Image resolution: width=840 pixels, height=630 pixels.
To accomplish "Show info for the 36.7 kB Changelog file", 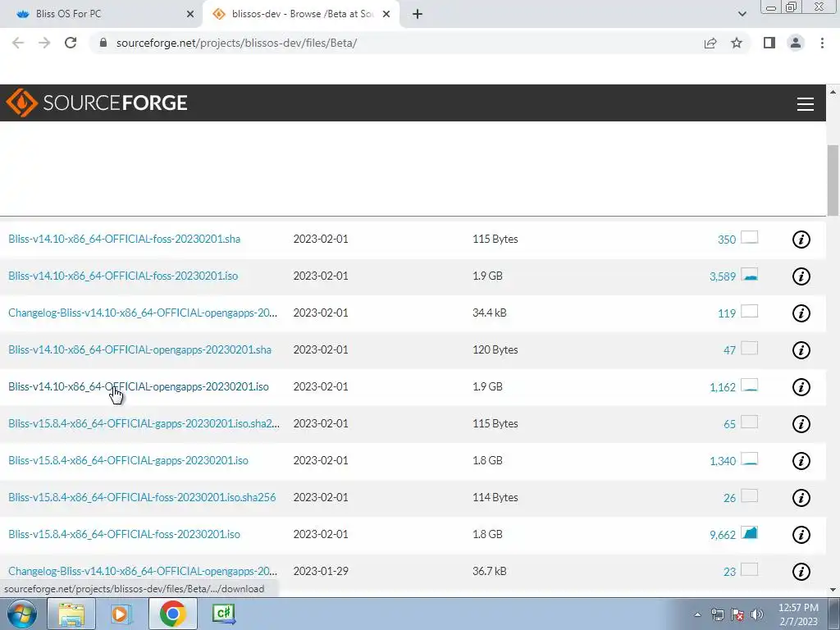I will (801, 572).
